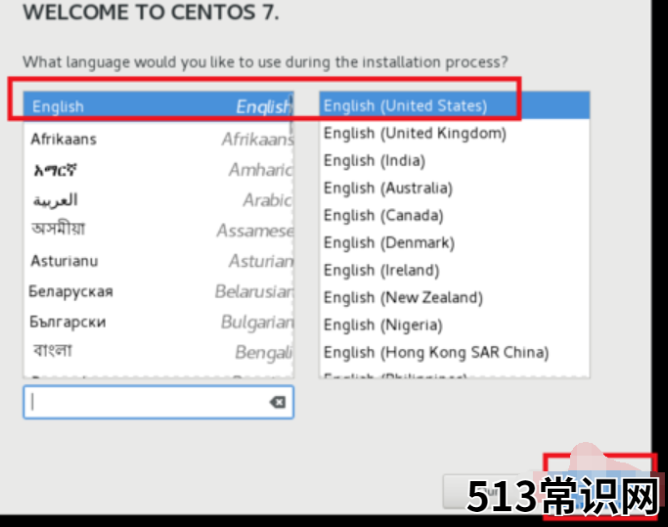Choose English (New Zealand) locale
The height and width of the screenshot is (527, 668).
click(455, 297)
